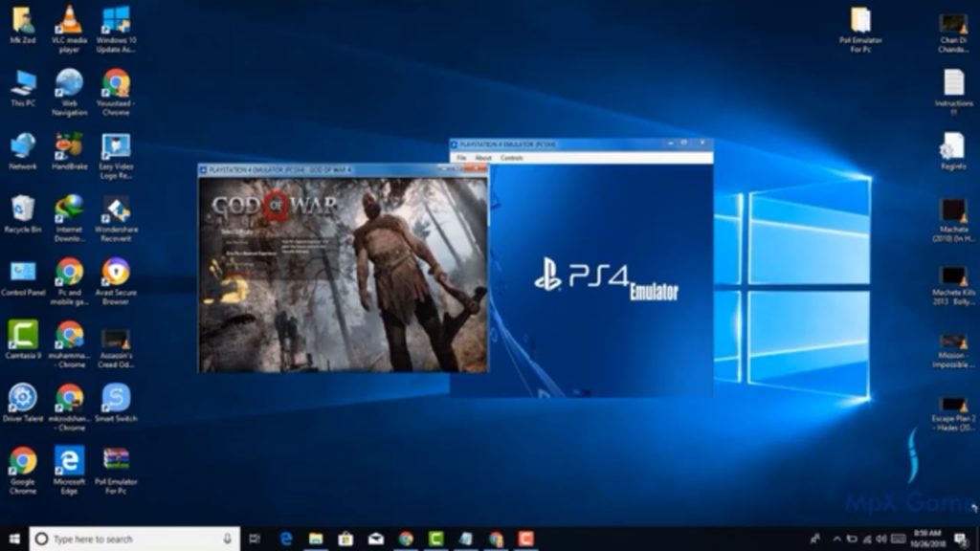
Task: Open the About menu in the emulator
Action: click(483, 157)
